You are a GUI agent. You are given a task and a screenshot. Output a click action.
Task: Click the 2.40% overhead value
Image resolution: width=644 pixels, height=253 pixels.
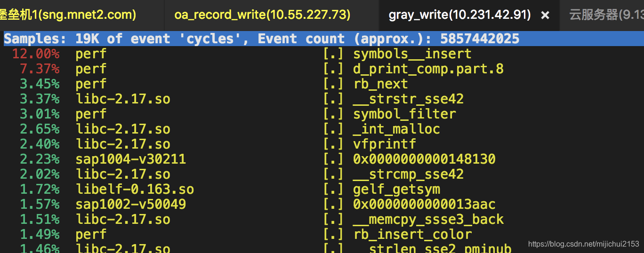40,144
